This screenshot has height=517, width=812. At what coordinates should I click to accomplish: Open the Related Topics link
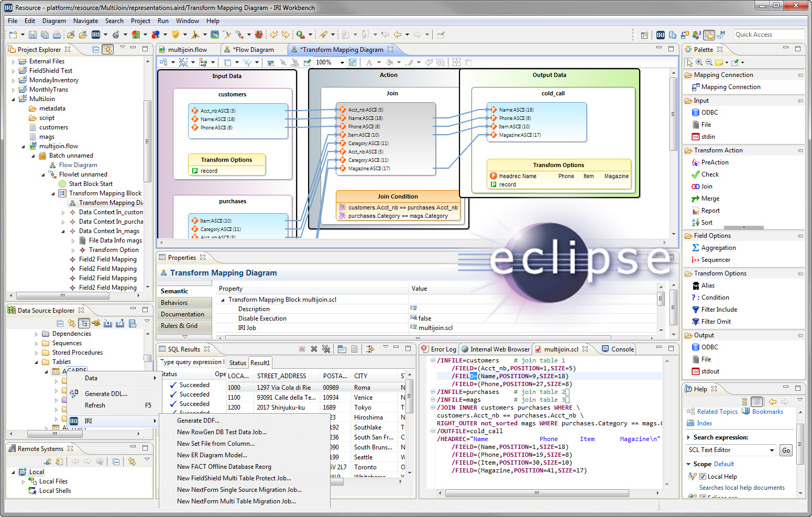click(x=717, y=412)
